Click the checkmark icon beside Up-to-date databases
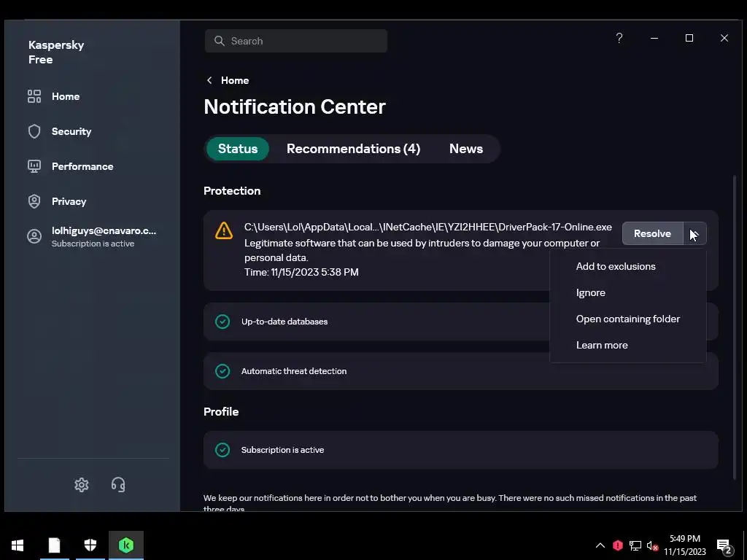This screenshot has width=747, height=560. coord(222,322)
